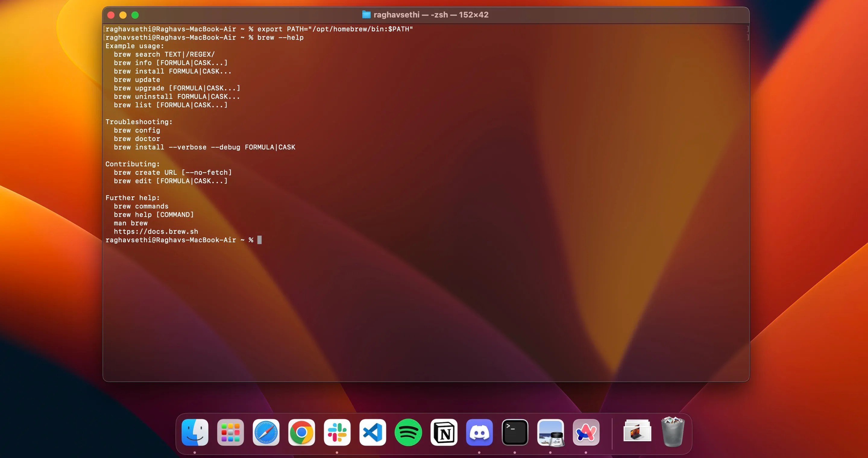The image size is (868, 458).
Task: Open Spotify
Action: click(x=408, y=433)
